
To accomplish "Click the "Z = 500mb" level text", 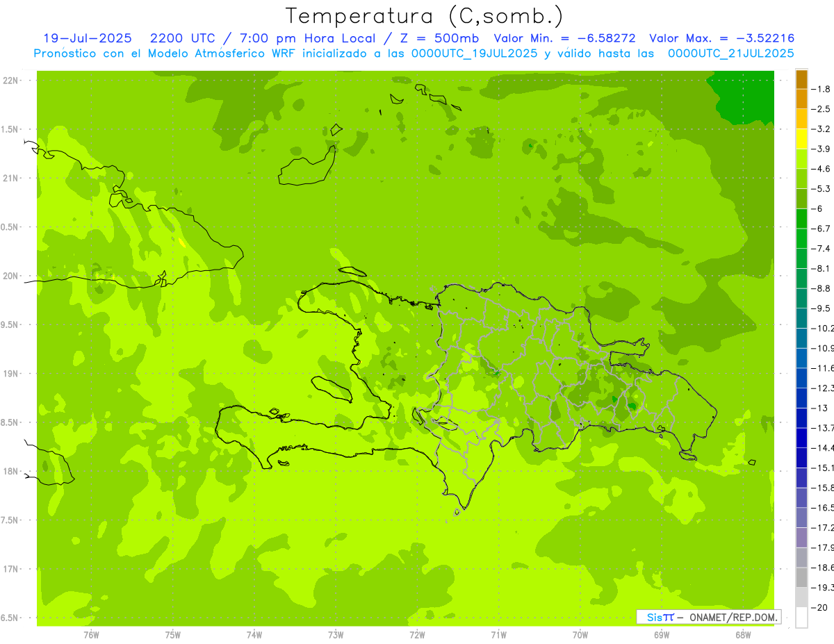I will pyautogui.click(x=439, y=38).
